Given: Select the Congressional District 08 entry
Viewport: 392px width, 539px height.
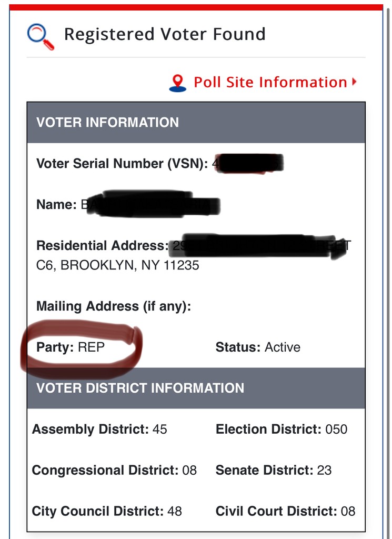Looking at the screenshot, I should 114,470.
